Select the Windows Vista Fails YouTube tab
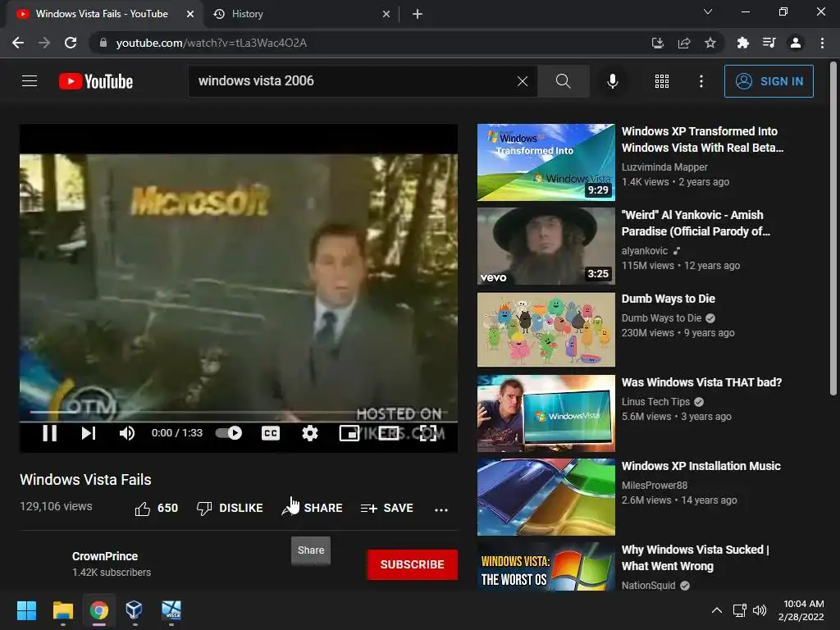Screen dimensions: 840x630 coord(102,14)
